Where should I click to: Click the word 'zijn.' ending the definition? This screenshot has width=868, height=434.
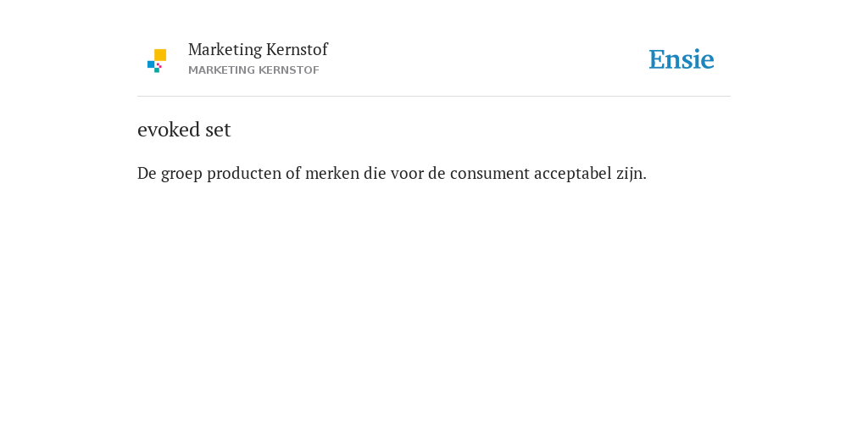click(632, 175)
